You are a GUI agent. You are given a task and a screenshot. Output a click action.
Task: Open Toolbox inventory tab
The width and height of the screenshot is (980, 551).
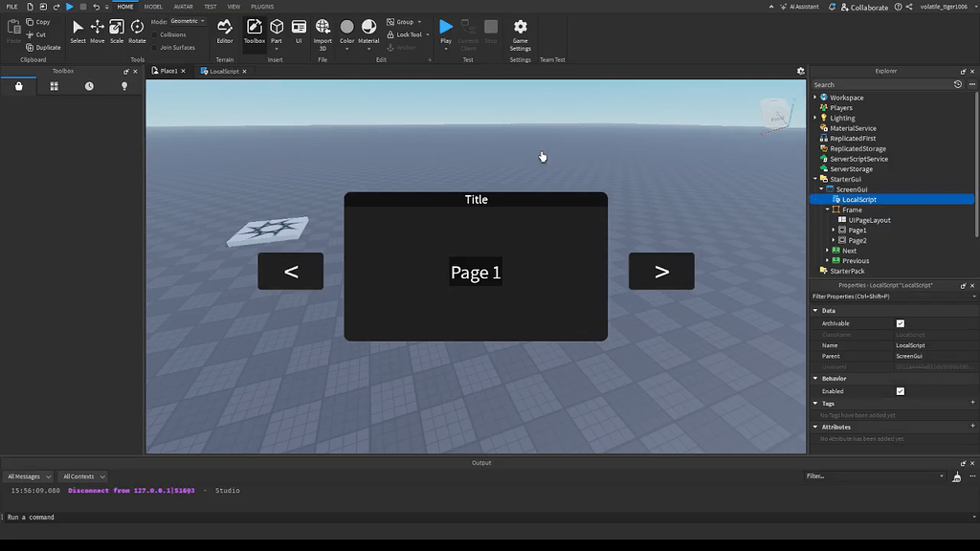pyautogui.click(x=19, y=86)
